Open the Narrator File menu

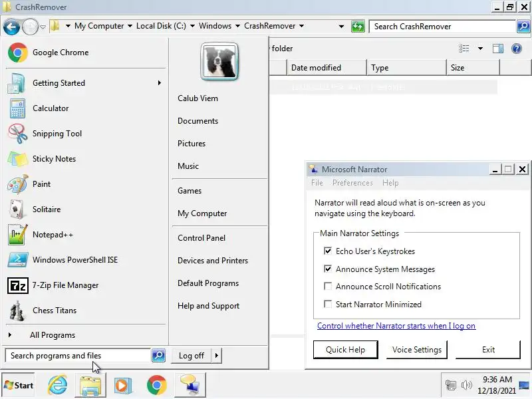[x=317, y=183]
